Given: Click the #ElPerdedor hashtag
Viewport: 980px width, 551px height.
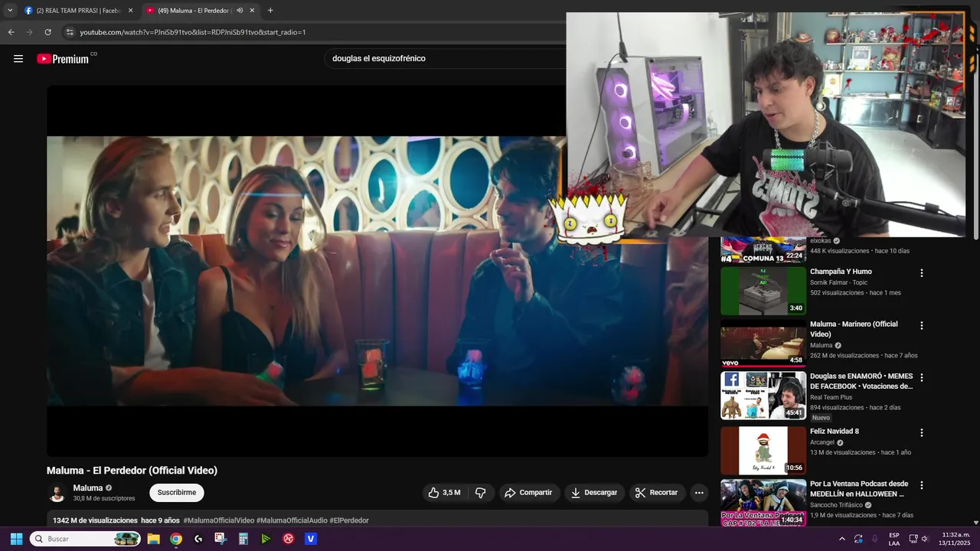Looking at the screenshot, I should 349,520.
